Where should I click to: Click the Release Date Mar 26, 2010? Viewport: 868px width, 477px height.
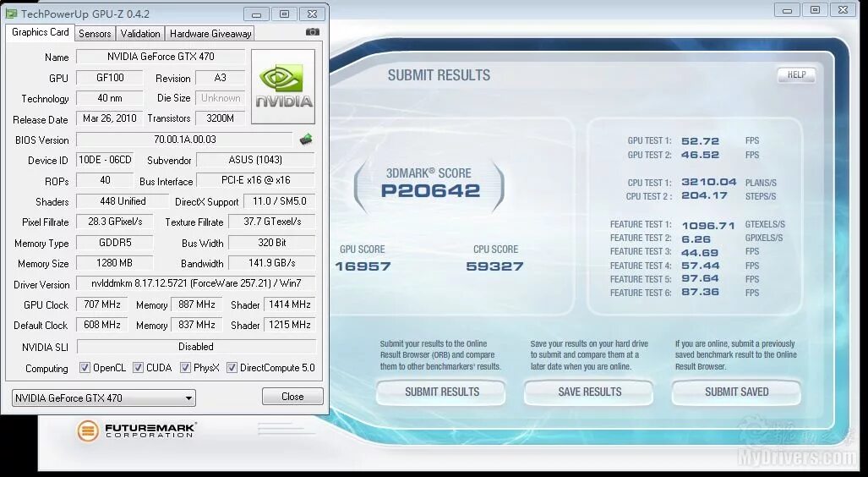click(x=110, y=118)
